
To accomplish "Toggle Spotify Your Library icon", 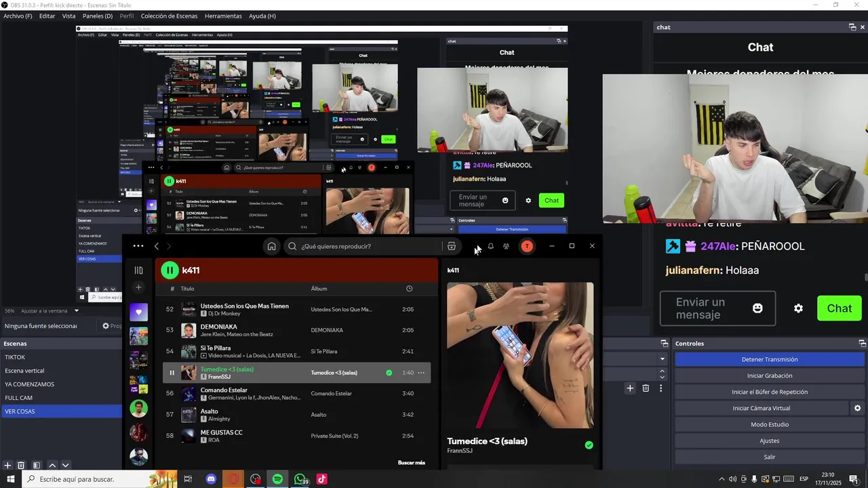I will click(x=138, y=270).
